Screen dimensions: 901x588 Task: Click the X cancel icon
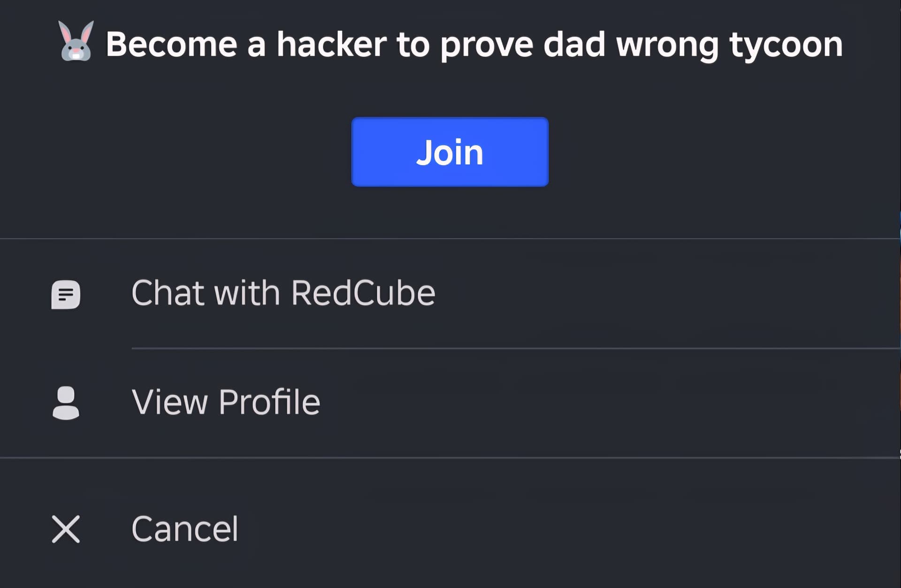66,529
